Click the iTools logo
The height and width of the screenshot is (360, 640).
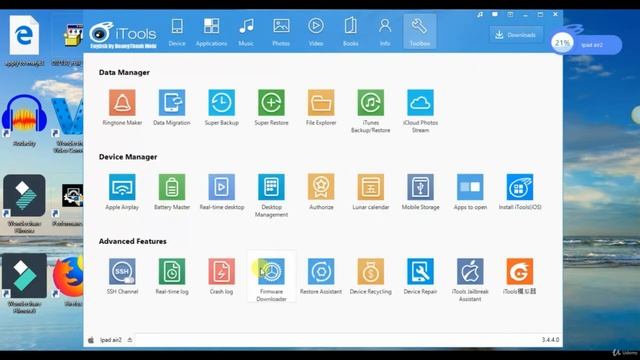tap(123, 35)
